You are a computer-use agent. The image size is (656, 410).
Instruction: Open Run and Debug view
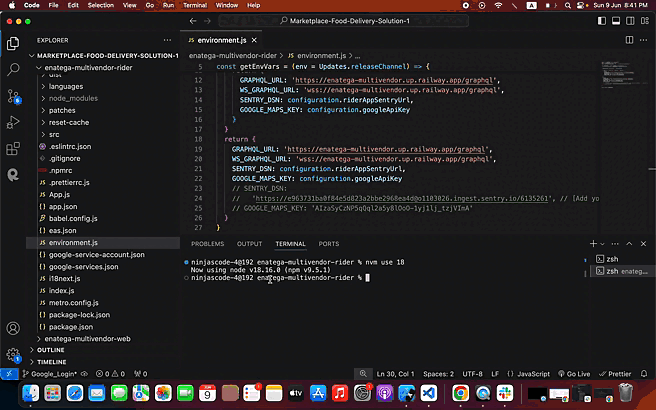pyautogui.click(x=13, y=122)
